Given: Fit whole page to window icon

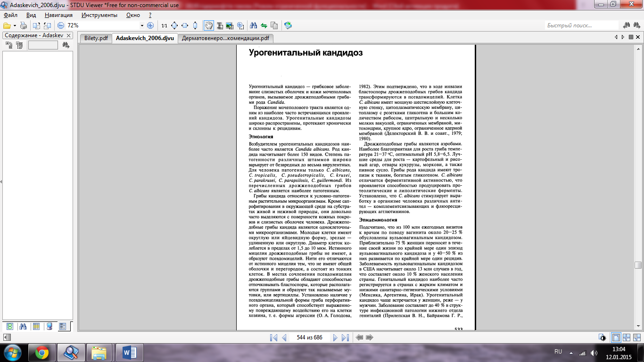Looking at the screenshot, I should pyautogui.click(x=174, y=25).
